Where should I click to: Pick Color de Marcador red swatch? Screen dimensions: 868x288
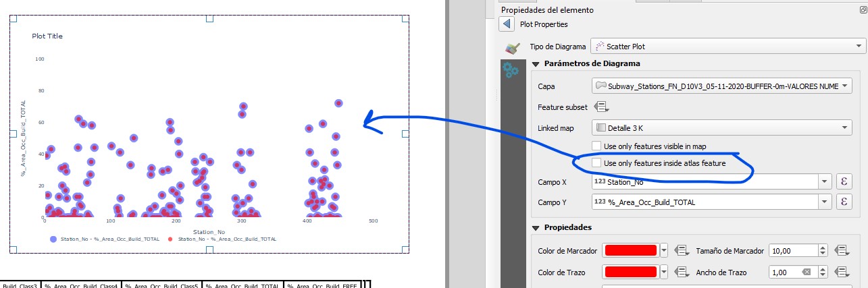(x=632, y=250)
